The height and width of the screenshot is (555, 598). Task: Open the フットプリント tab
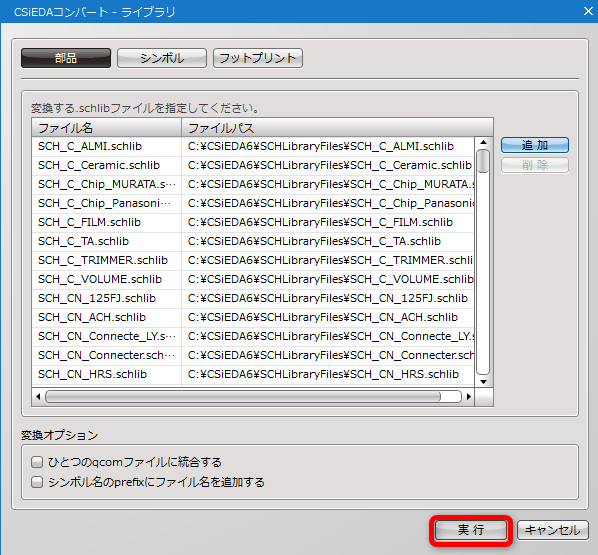pos(258,58)
